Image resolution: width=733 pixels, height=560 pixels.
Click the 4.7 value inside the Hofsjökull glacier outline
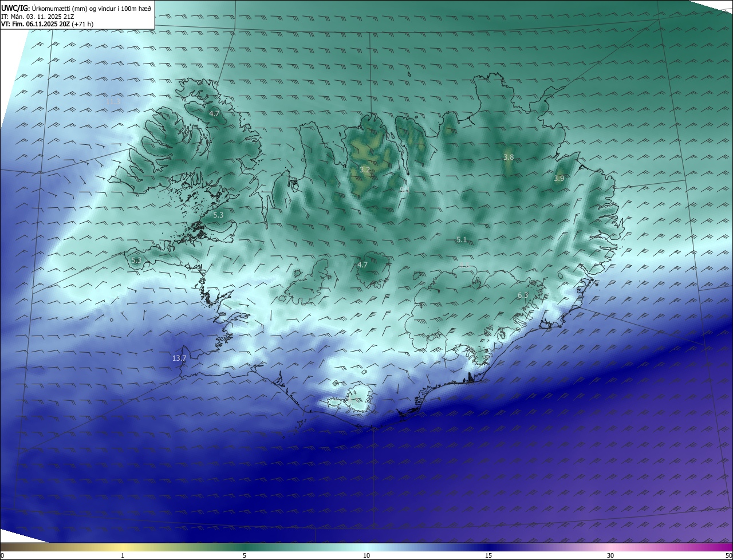[x=362, y=265]
